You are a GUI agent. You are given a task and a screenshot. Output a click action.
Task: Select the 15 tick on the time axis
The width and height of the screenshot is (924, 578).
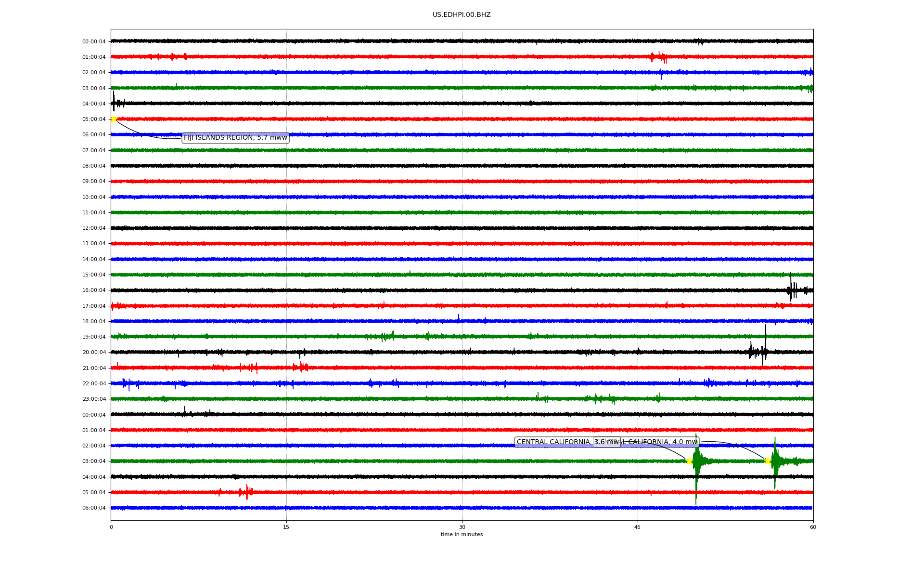[x=286, y=527]
